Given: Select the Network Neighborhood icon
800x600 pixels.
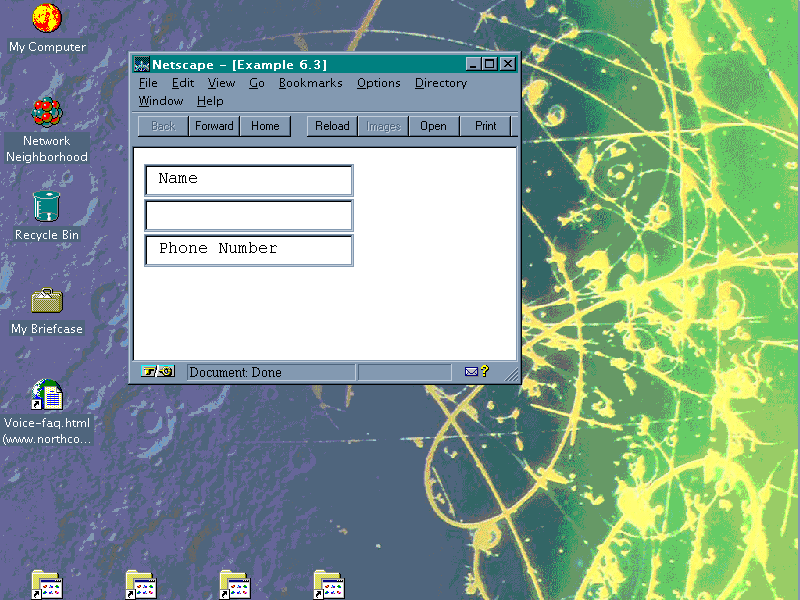Looking at the screenshot, I should (46, 113).
